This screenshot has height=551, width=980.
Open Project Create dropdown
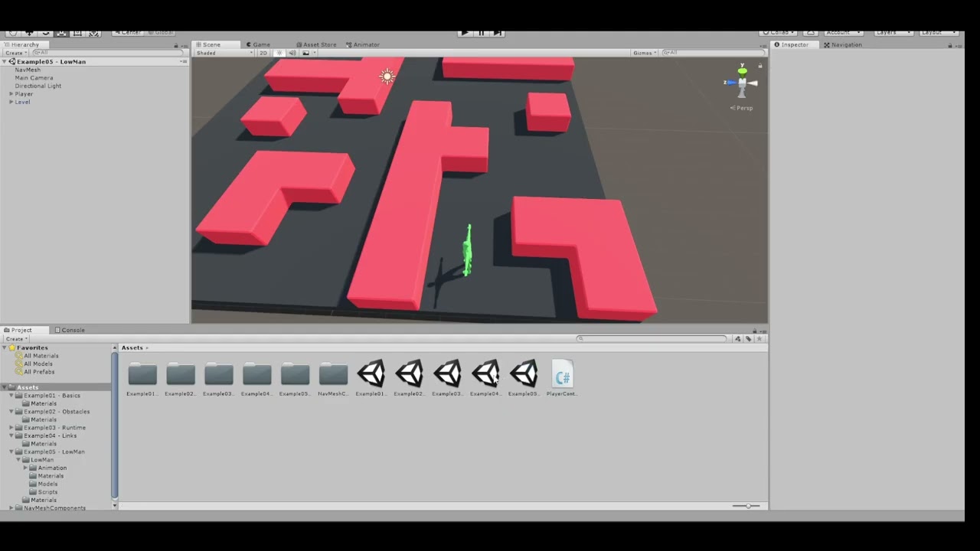pyautogui.click(x=15, y=338)
